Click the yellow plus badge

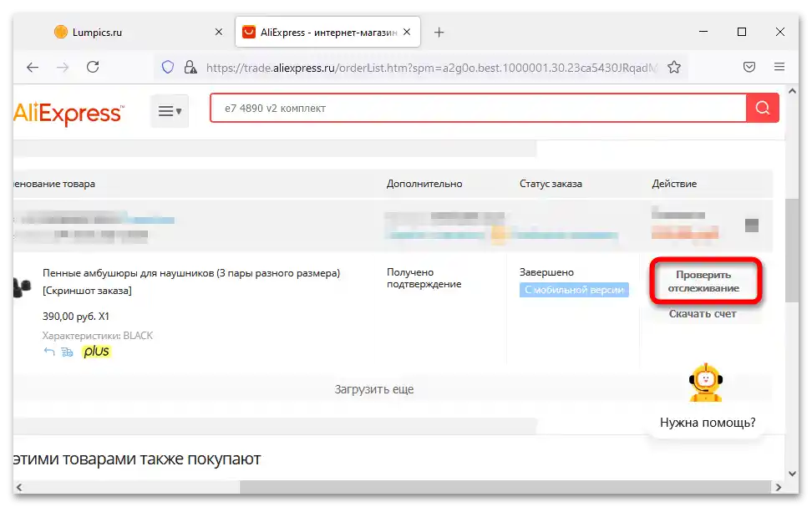pos(96,352)
